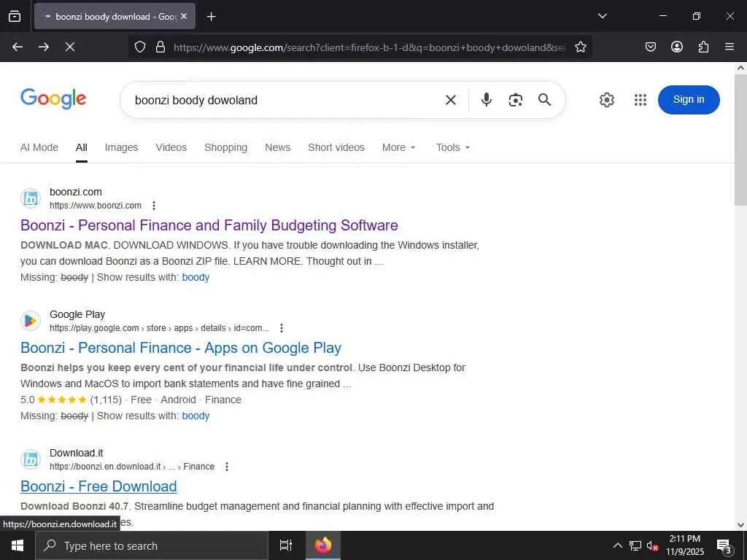Switch to News tab
Screen dimensions: 747x560
pyautogui.click(x=278, y=147)
